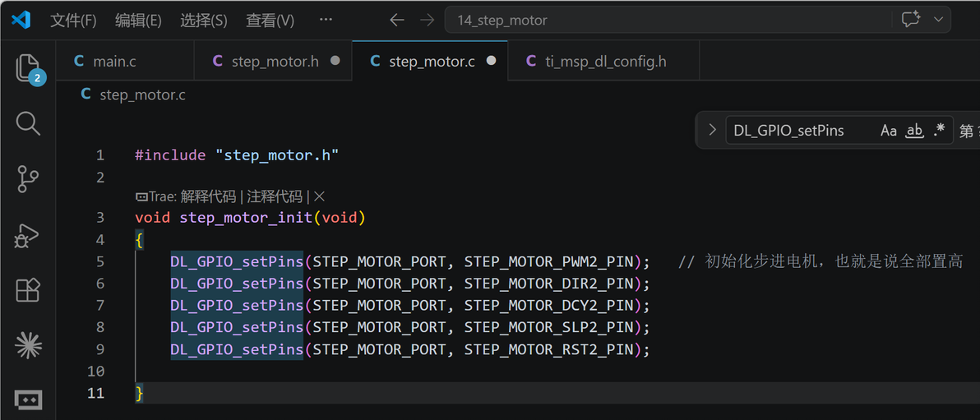
Task: Toggle Match Whole Word in find widget
Action: [x=914, y=131]
